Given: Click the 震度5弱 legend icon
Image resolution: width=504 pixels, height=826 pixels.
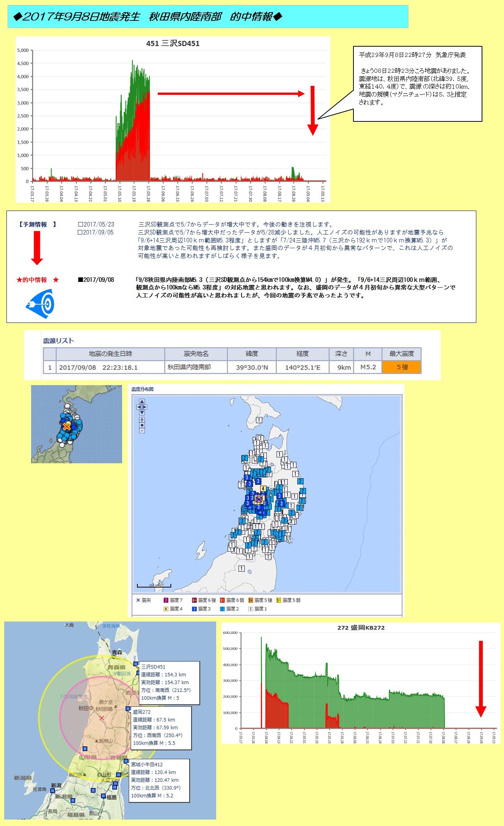Looking at the screenshot, I should click(x=279, y=600).
